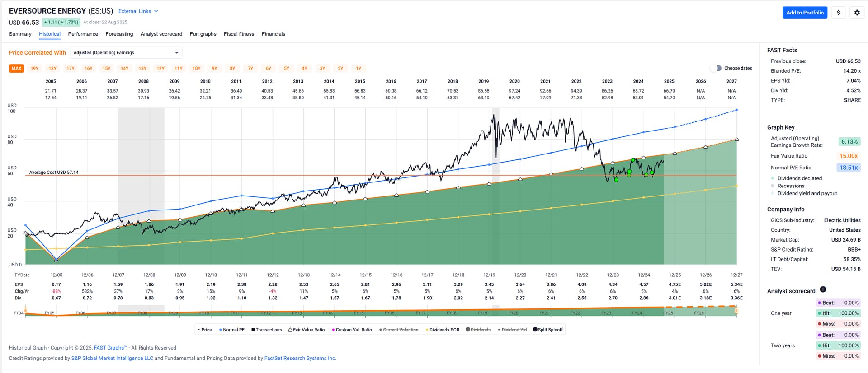
Task: Select the 12Y time range
Action: pyautogui.click(x=160, y=69)
